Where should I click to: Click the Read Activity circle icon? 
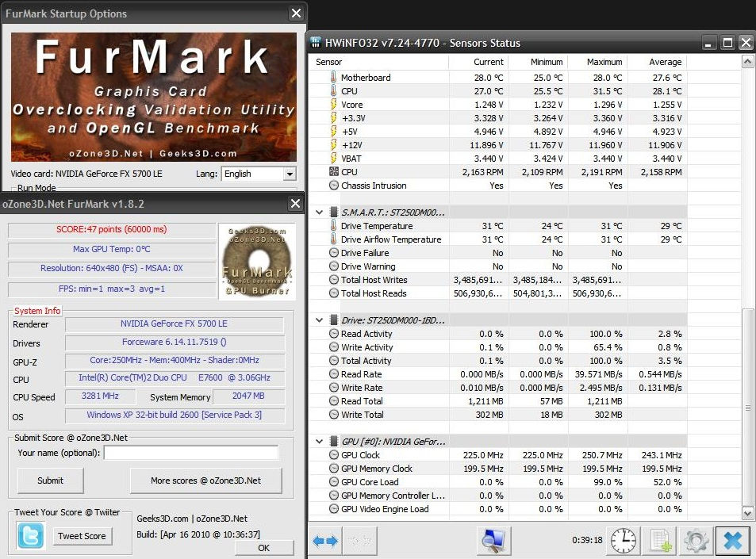[334, 334]
